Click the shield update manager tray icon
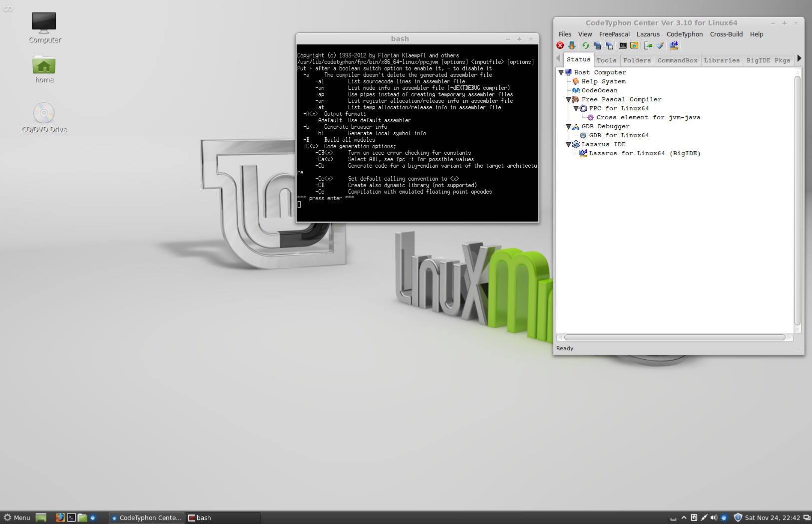Image resolution: width=812 pixels, height=524 pixels. click(x=738, y=518)
